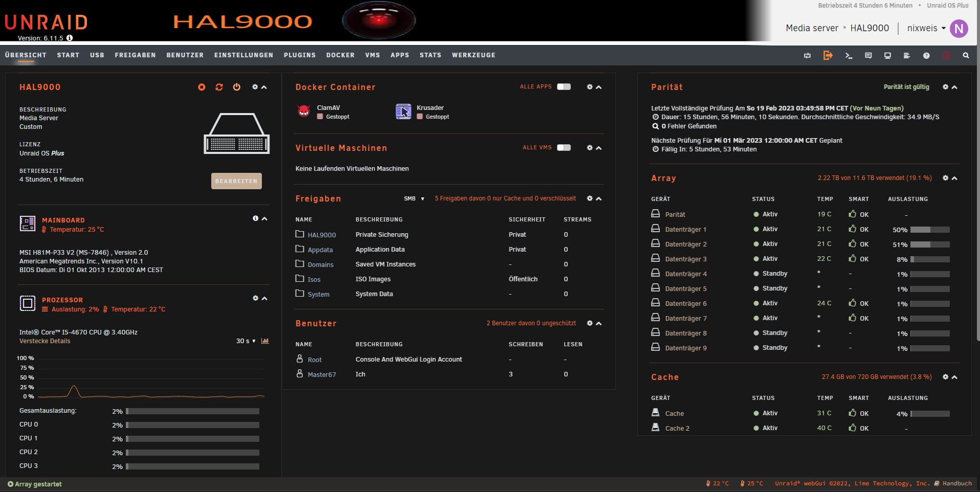Image resolution: width=980 pixels, height=492 pixels.
Task: Open the Appdata share link
Action: [320, 250]
